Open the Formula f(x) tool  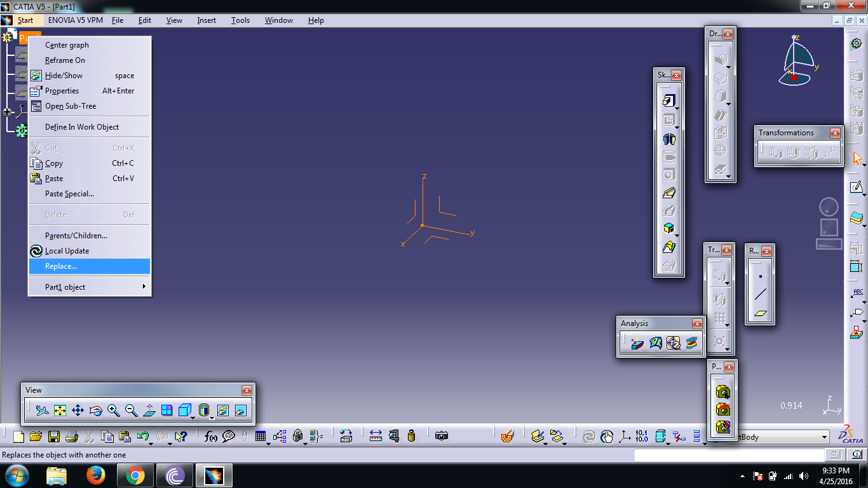click(211, 437)
